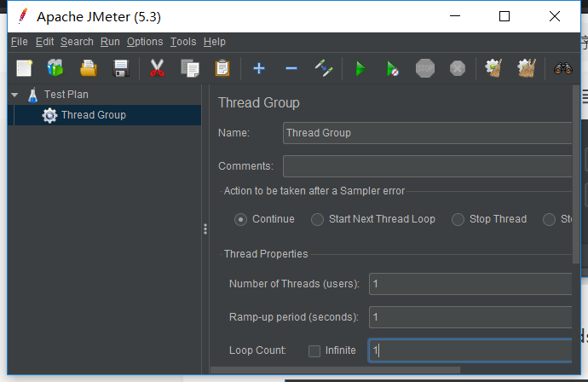Screen dimensions: 588x382
Task: Open search with binoculars icon
Action: click(563, 69)
